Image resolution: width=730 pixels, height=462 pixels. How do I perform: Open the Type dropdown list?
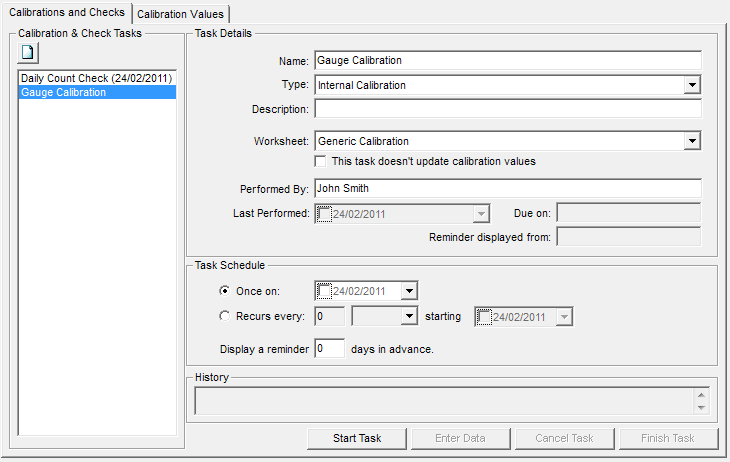(x=692, y=86)
